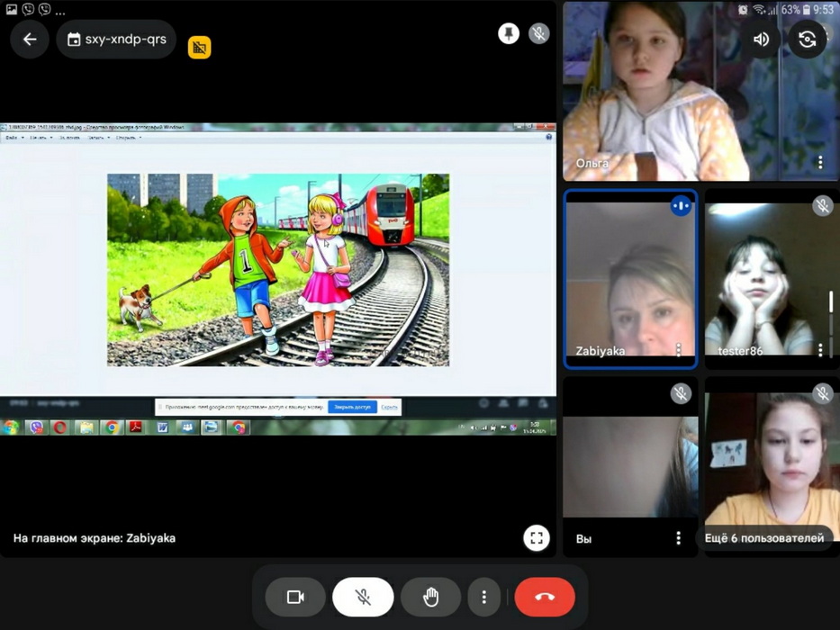
Task: Open Adobe Acrobat on shared taskbar
Action: pos(136,427)
